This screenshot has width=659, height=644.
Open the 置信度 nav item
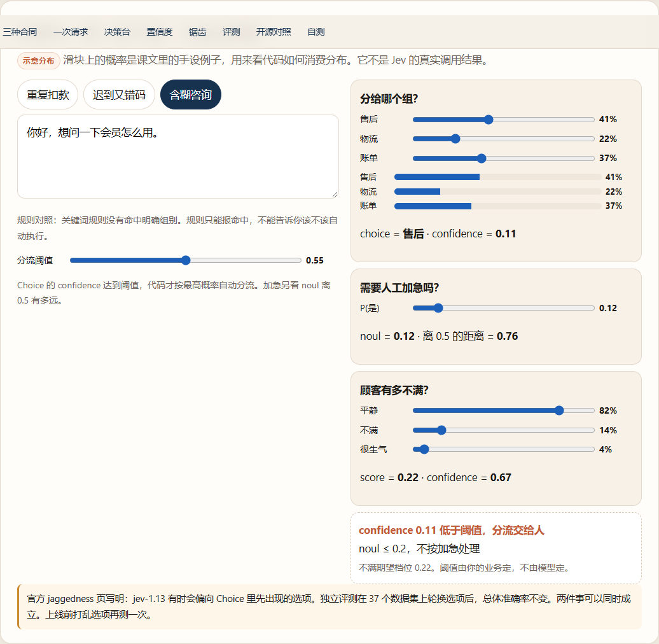pyautogui.click(x=159, y=32)
